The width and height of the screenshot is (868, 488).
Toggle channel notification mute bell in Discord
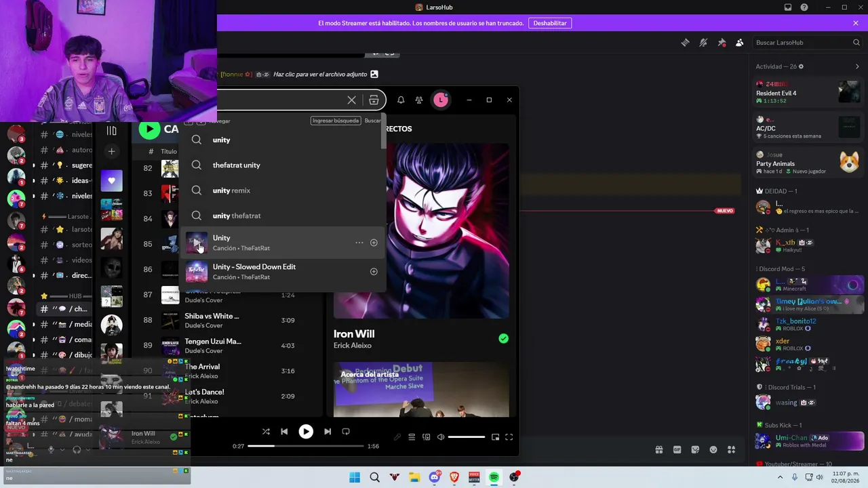[x=703, y=43]
